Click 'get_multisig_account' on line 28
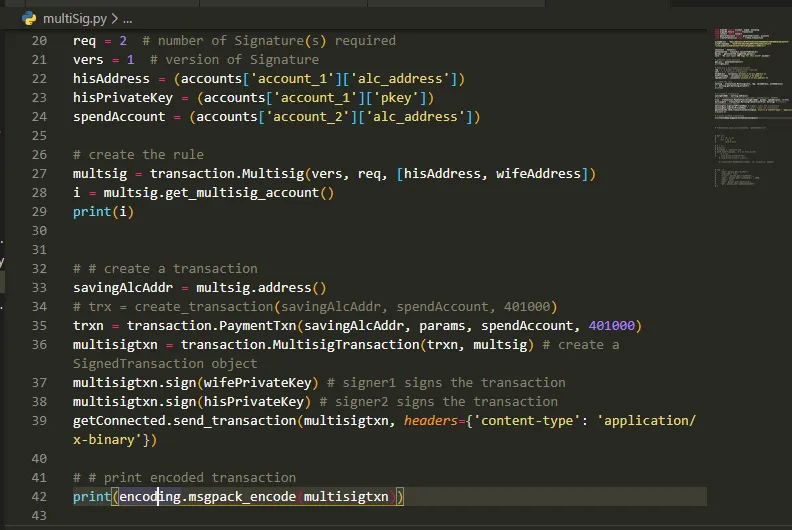Screen dimensions: 792x530 click(x=242, y=193)
